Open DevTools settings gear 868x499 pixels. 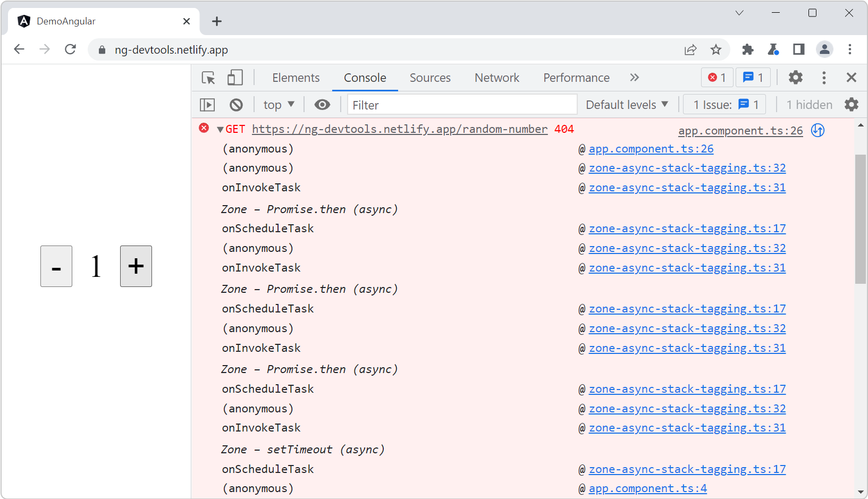coord(795,78)
